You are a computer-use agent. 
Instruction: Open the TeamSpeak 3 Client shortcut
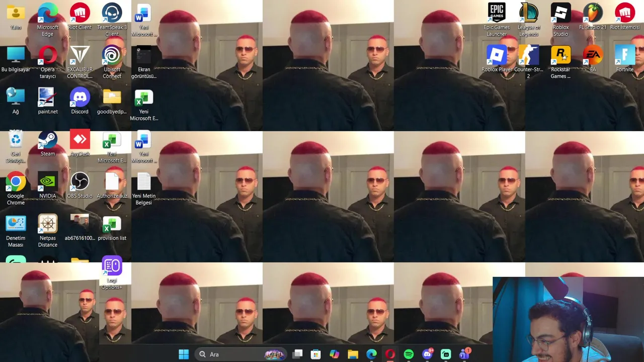112,20
